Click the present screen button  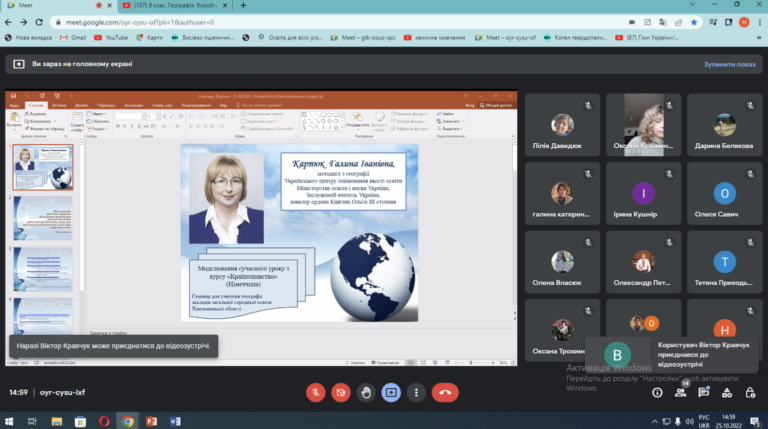(x=391, y=392)
